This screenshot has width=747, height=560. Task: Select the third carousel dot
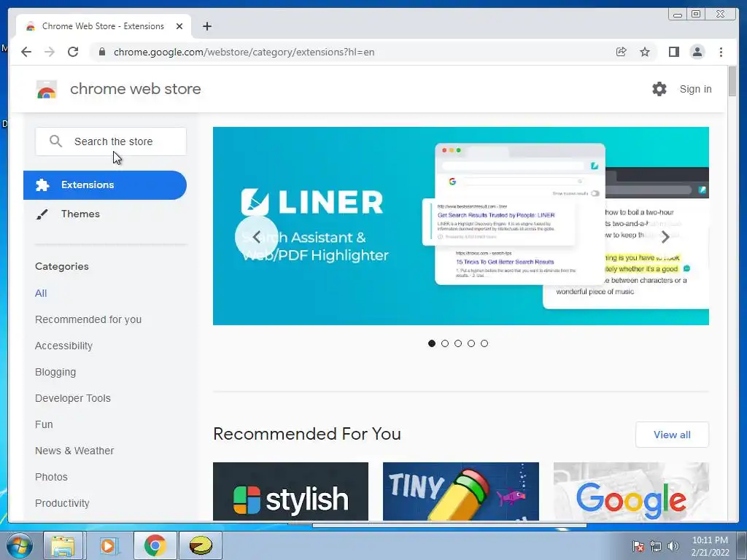(x=458, y=343)
